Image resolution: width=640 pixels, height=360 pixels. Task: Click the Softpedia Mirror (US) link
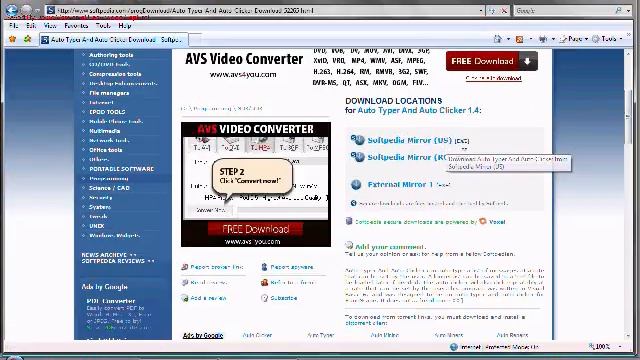409,140
